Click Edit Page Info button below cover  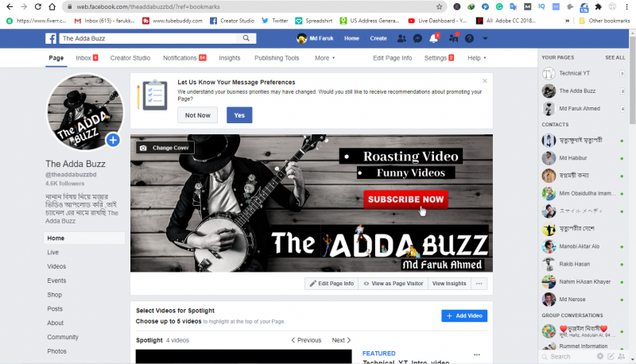coord(332,284)
